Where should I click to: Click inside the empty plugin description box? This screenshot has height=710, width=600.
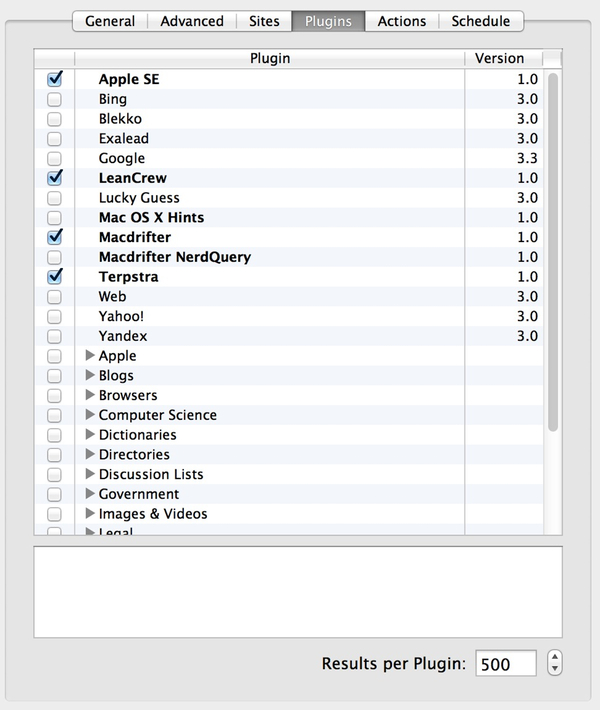click(x=298, y=592)
